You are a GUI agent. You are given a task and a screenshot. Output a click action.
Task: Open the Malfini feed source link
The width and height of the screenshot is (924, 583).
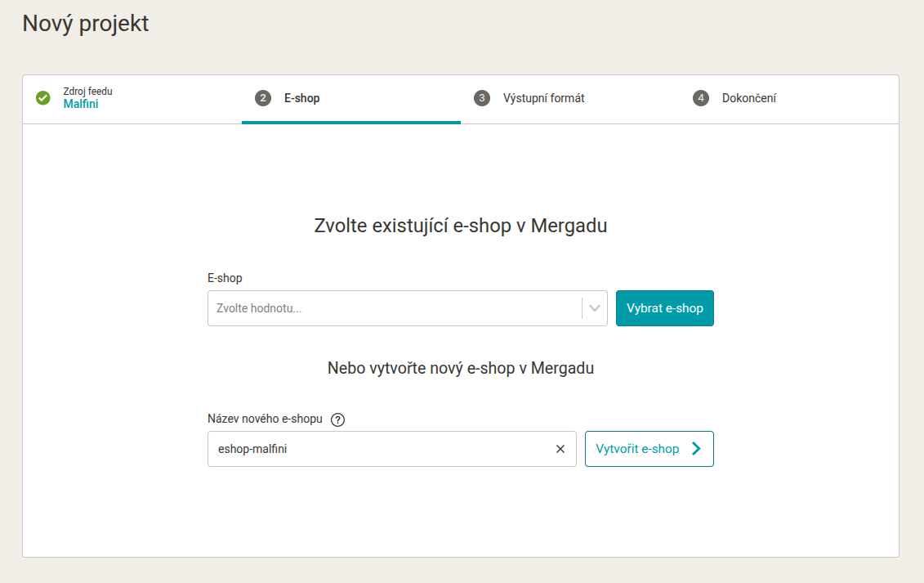pyautogui.click(x=81, y=104)
